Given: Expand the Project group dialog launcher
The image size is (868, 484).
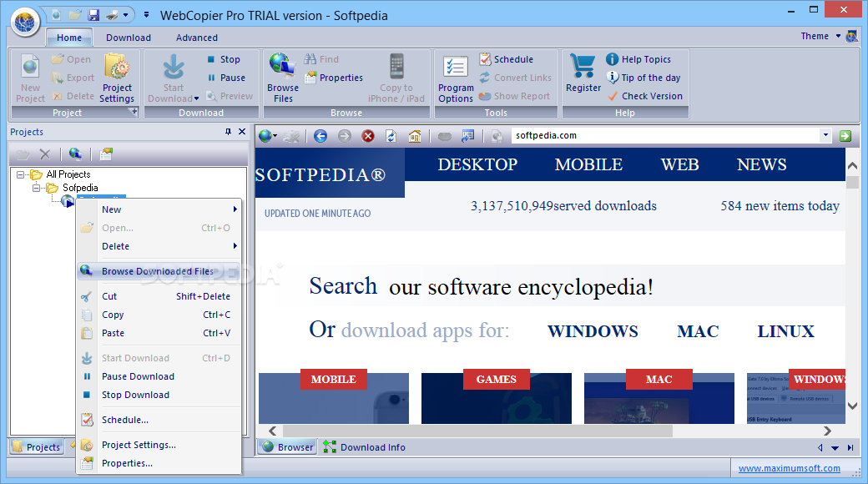Looking at the screenshot, I should [x=133, y=112].
